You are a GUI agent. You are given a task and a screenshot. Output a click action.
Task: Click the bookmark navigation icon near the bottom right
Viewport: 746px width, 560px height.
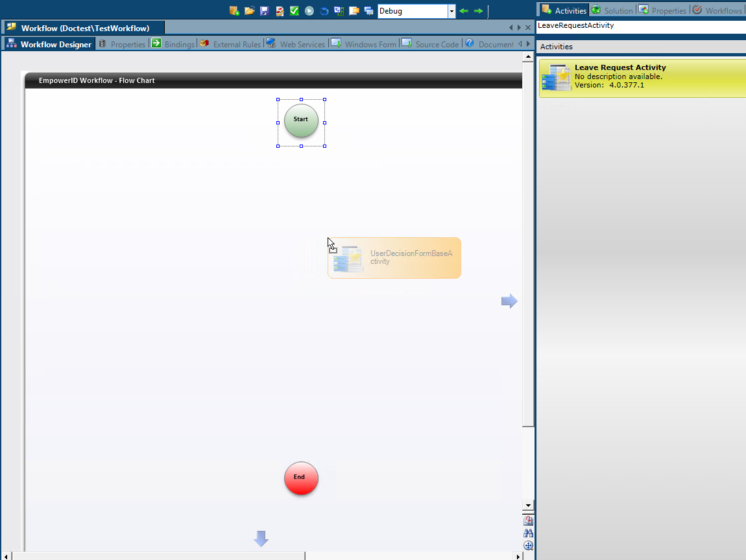pos(528,520)
